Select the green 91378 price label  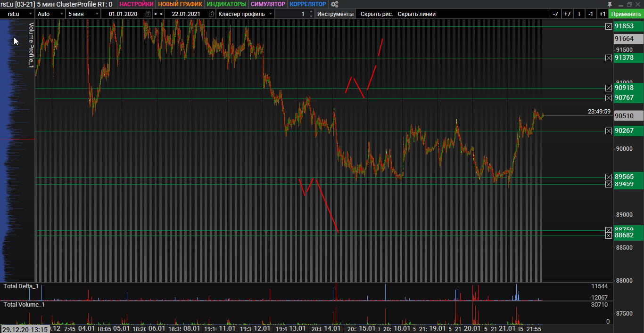tap(628, 57)
